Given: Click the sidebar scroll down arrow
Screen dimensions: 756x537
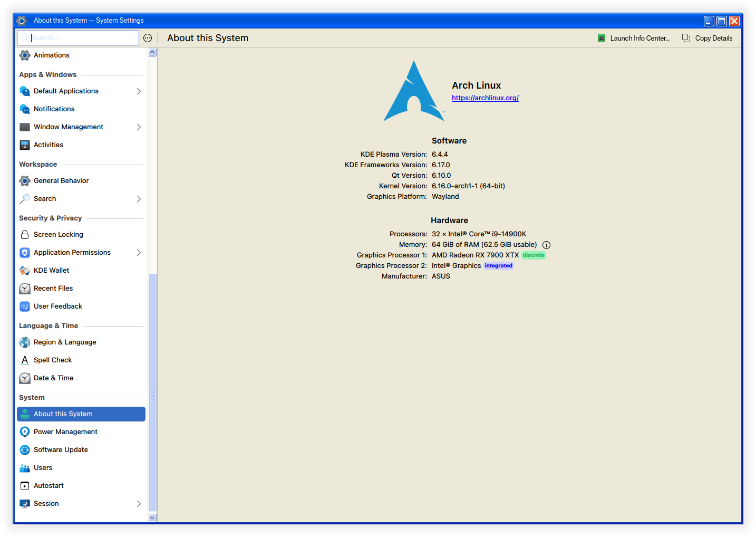Looking at the screenshot, I should pyautogui.click(x=152, y=517).
